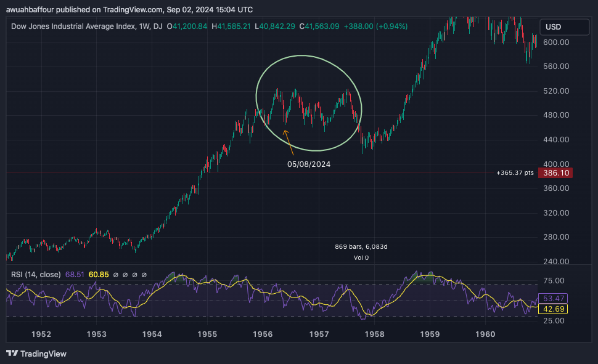Click the 600.00 price axis label
598x364 pixels.
556,42
